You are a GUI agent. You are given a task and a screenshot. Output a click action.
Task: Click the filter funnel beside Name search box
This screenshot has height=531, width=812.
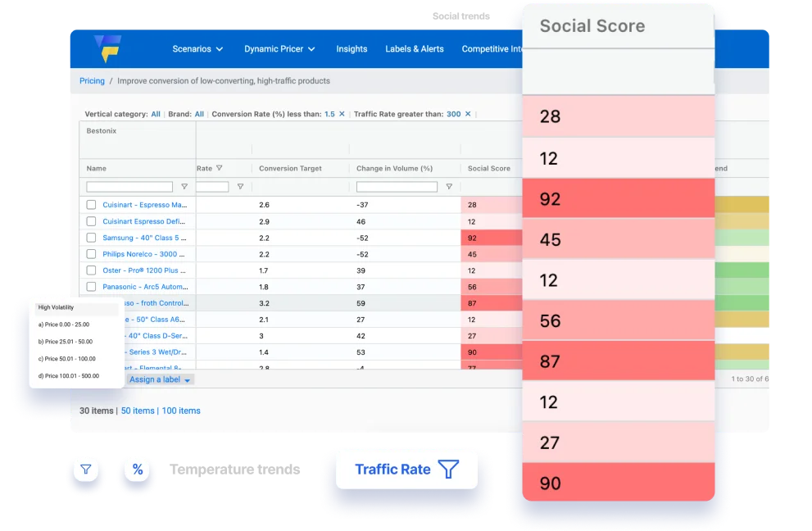pyautogui.click(x=184, y=187)
